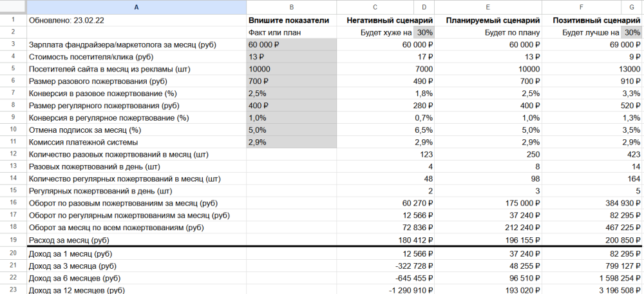Select the '180 412 ₽' expense cell

pyautogui.click(x=386, y=240)
